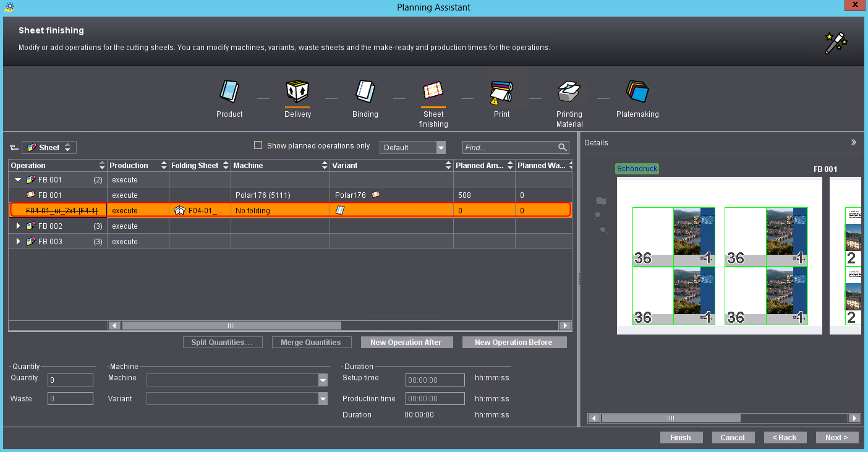Jump to the Platemaking step icon
868x452 pixels.
(637, 92)
